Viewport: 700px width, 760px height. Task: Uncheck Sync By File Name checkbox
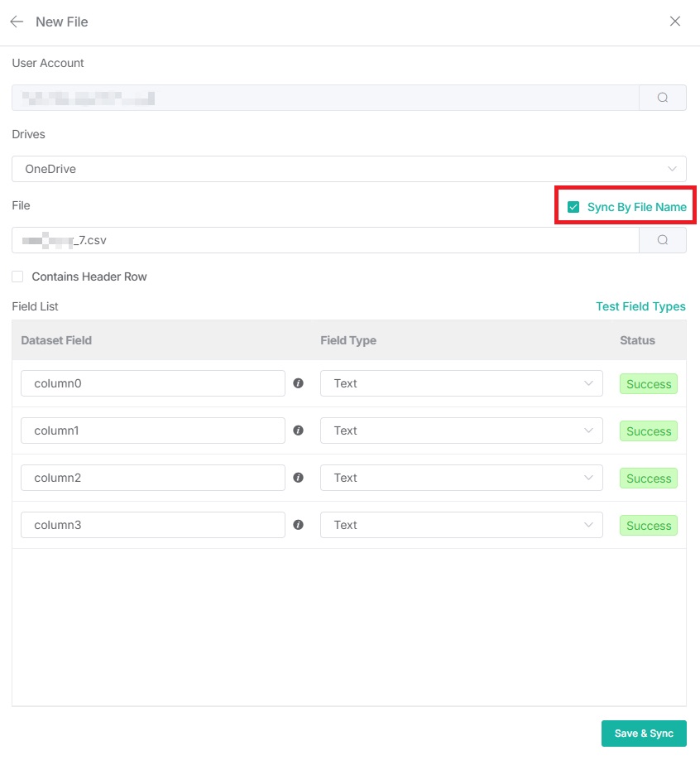[573, 207]
